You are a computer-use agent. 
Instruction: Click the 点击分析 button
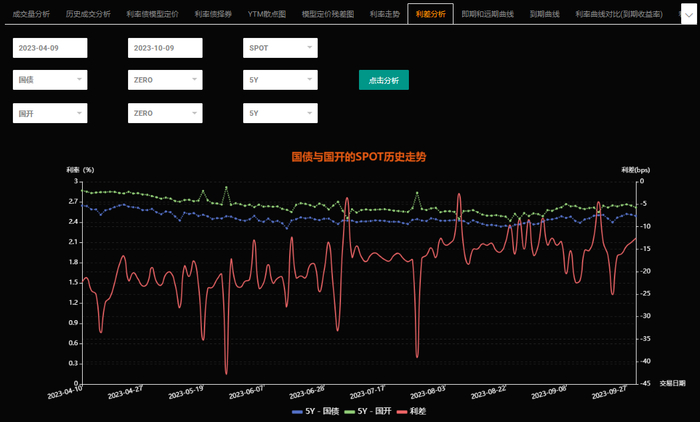pyautogui.click(x=383, y=81)
